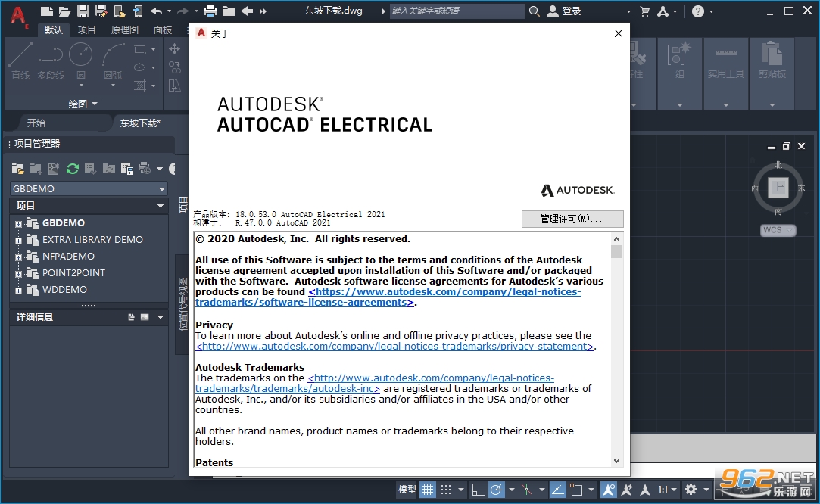820x504 pixels.
Task: Select the Polyline (多段线) tool
Action: click(x=51, y=61)
